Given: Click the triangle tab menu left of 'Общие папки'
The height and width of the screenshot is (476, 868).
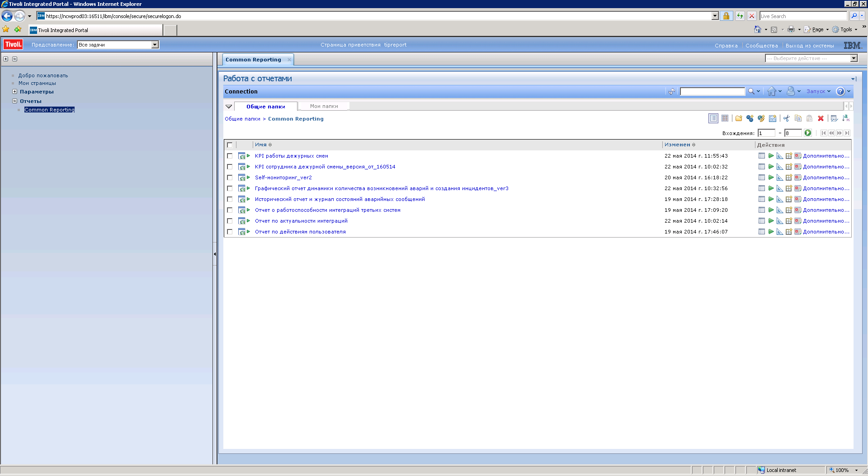Looking at the screenshot, I should 229,107.
